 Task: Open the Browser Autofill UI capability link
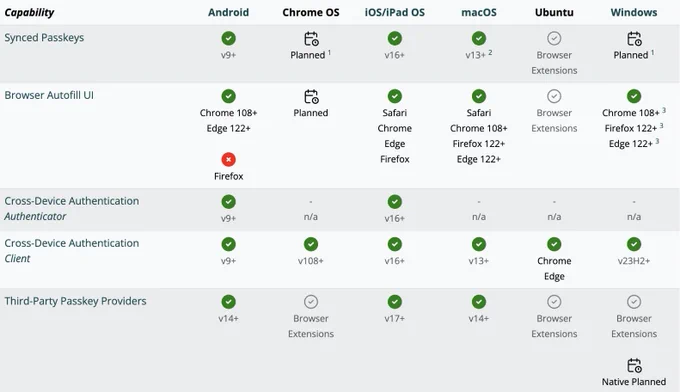tap(49, 95)
